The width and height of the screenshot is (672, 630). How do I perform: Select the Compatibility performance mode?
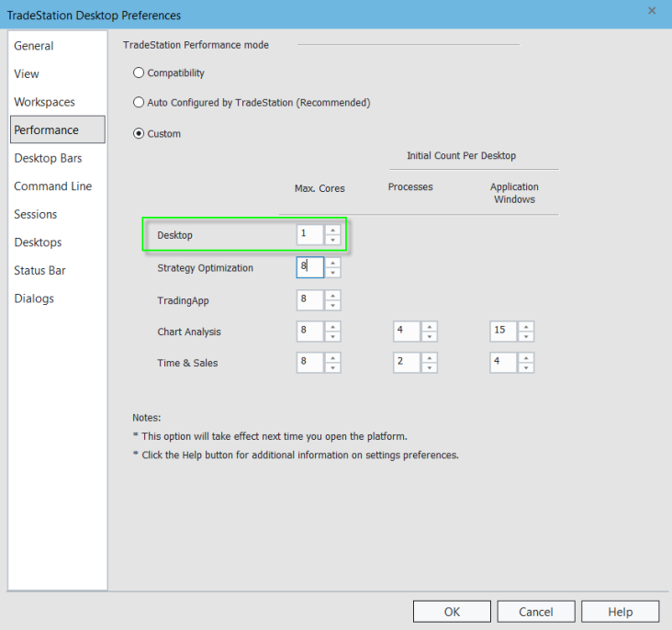pos(139,73)
